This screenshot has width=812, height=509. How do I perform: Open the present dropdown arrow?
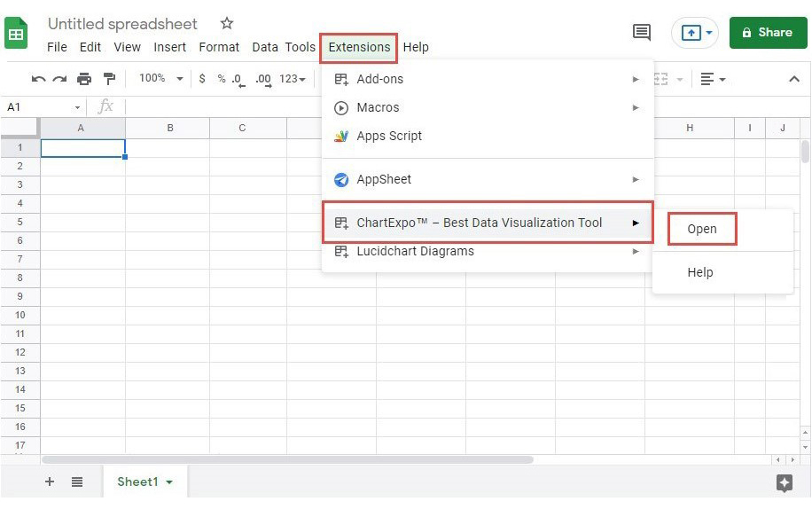pos(709,33)
